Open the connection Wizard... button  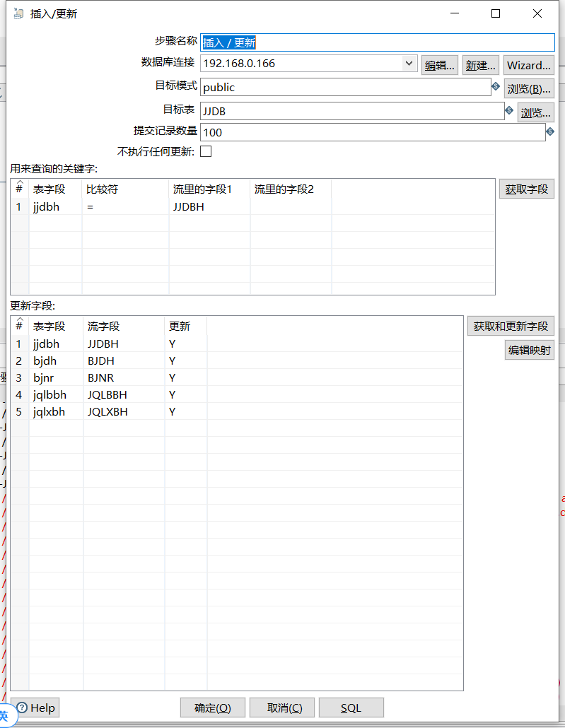(x=529, y=65)
